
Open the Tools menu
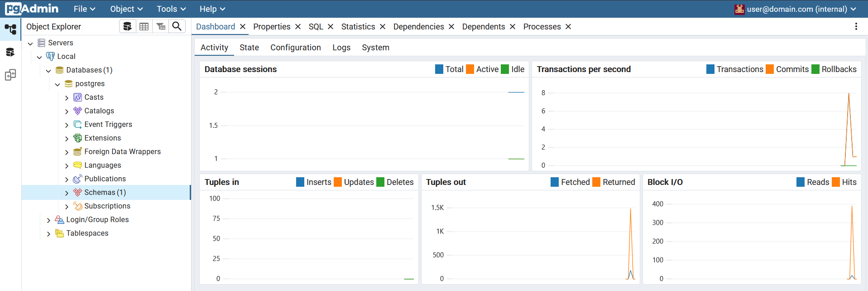[171, 9]
